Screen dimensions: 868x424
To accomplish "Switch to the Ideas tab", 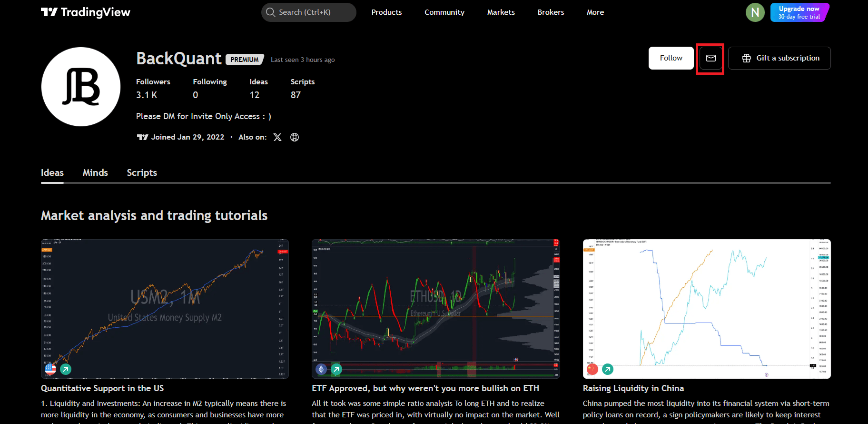I will pos(52,172).
